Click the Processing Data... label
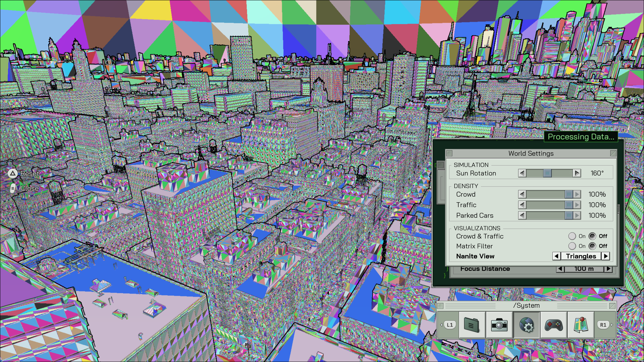The height and width of the screenshot is (362, 644). (x=581, y=137)
